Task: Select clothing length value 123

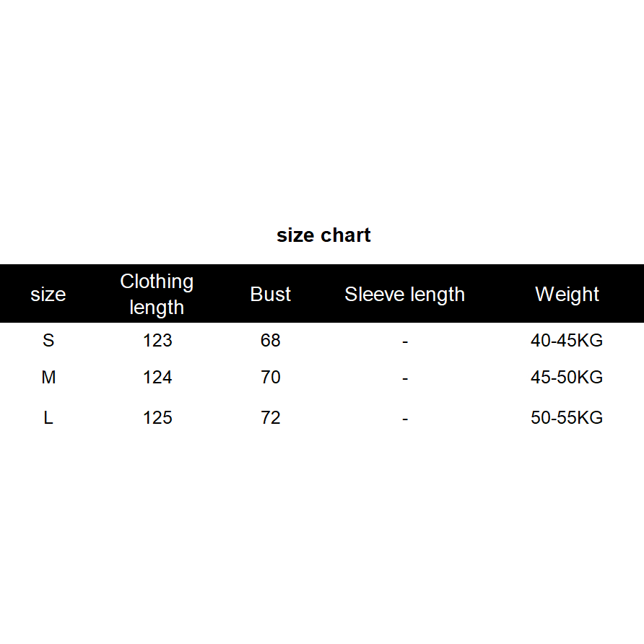Action: pyautogui.click(x=157, y=340)
